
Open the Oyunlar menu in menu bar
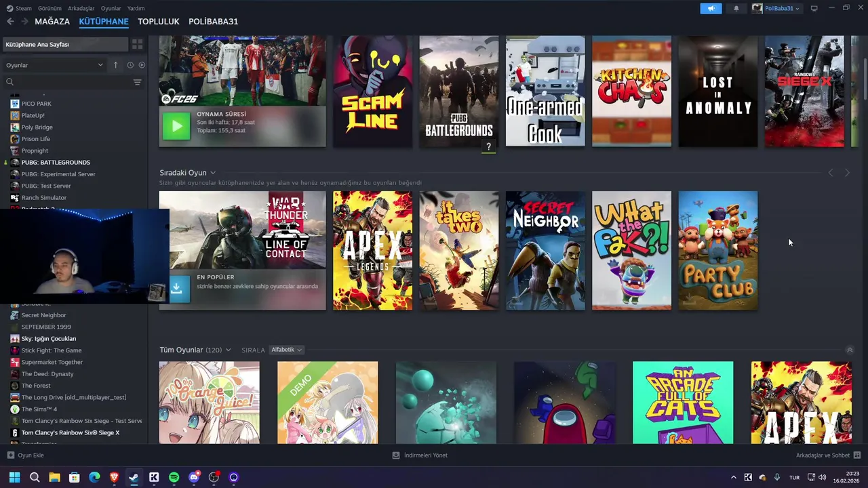click(111, 8)
